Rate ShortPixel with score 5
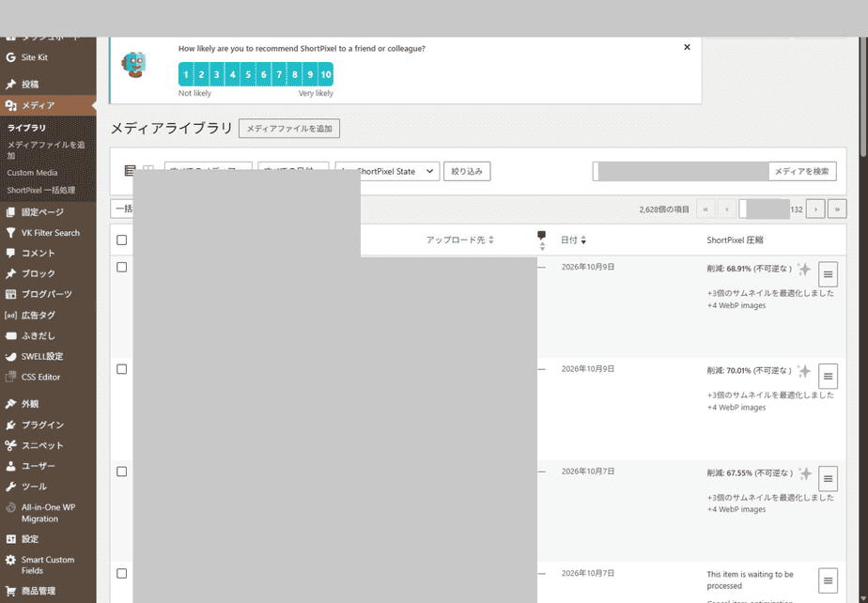Viewport: 868px width, 603px height. pos(248,74)
